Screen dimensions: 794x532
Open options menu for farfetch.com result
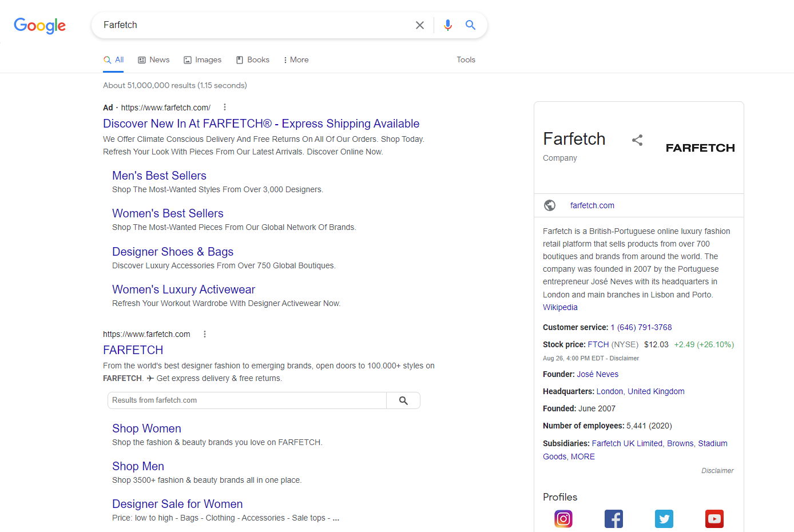205,334
